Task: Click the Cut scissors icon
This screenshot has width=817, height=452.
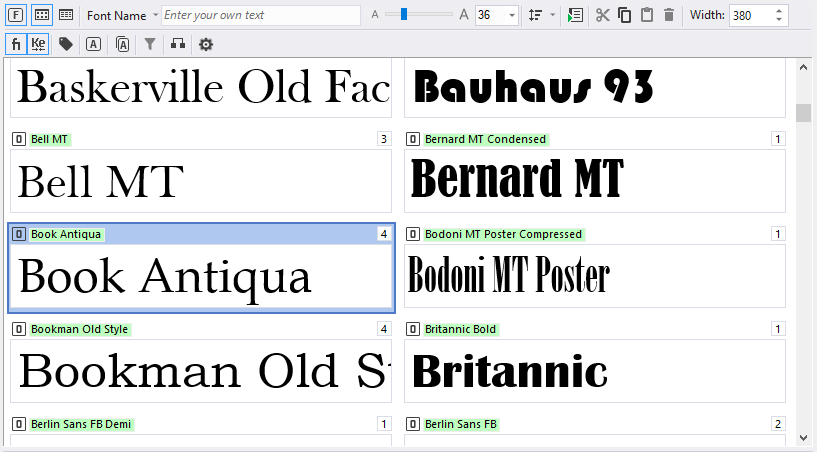Action: 602,15
